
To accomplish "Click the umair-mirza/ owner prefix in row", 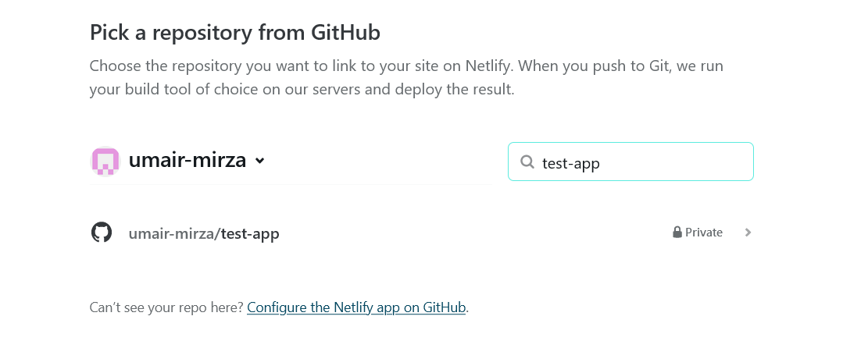I will coord(174,233).
